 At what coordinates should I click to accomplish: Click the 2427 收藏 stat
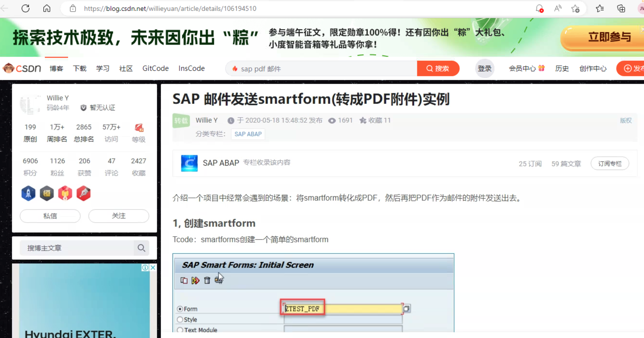pos(138,166)
